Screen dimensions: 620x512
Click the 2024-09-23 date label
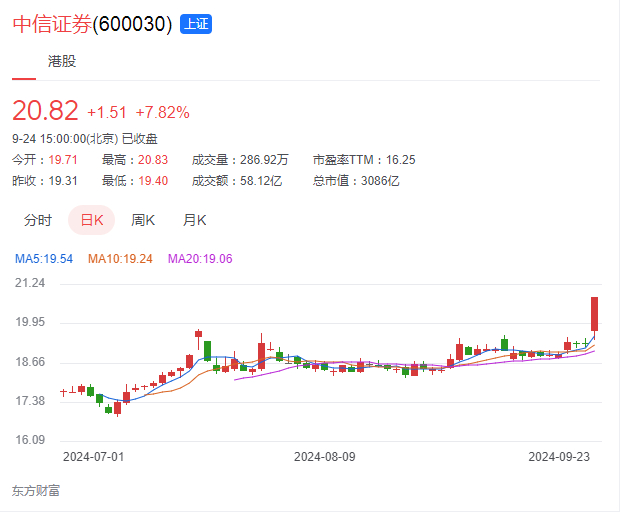(x=559, y=457)
